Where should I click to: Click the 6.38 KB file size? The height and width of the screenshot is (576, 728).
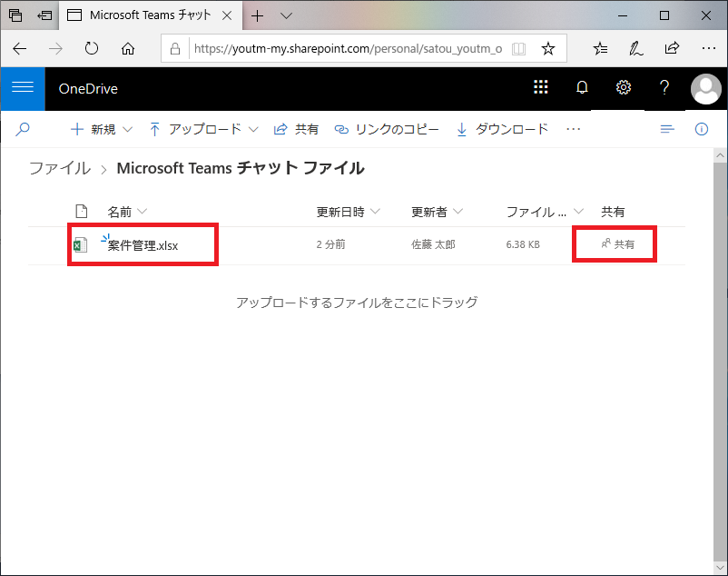[x=523, y=244]
